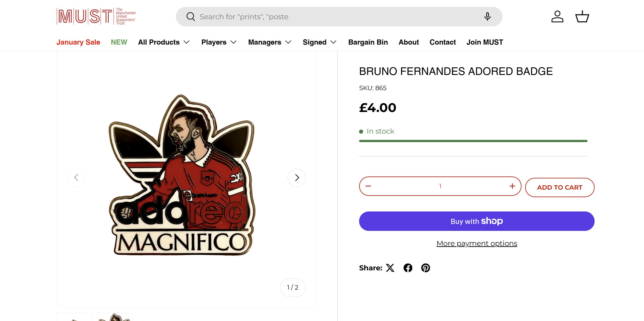Share product on X (Twitter)
The image size is (644, 321).
click(x=390, y=268)
